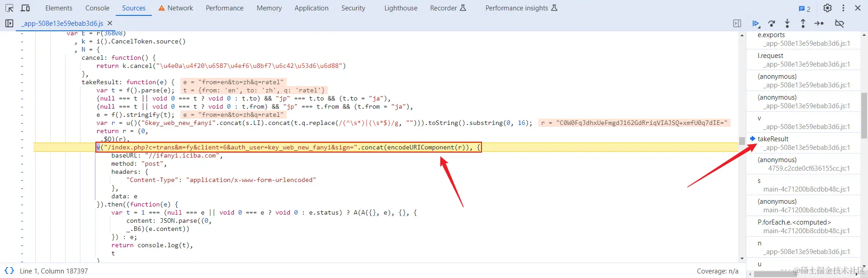
Task: Select the s call stack frame
Action: (803, 185)
